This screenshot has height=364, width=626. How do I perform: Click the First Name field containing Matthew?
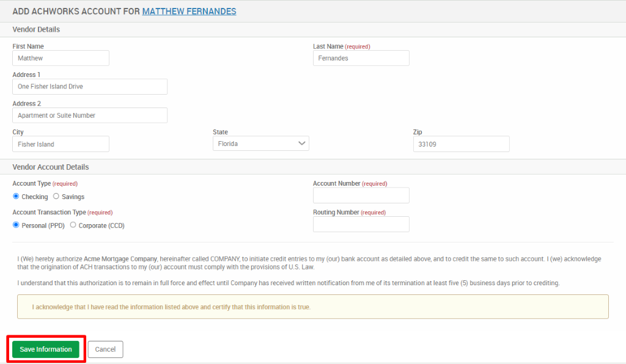click(61, 57)
